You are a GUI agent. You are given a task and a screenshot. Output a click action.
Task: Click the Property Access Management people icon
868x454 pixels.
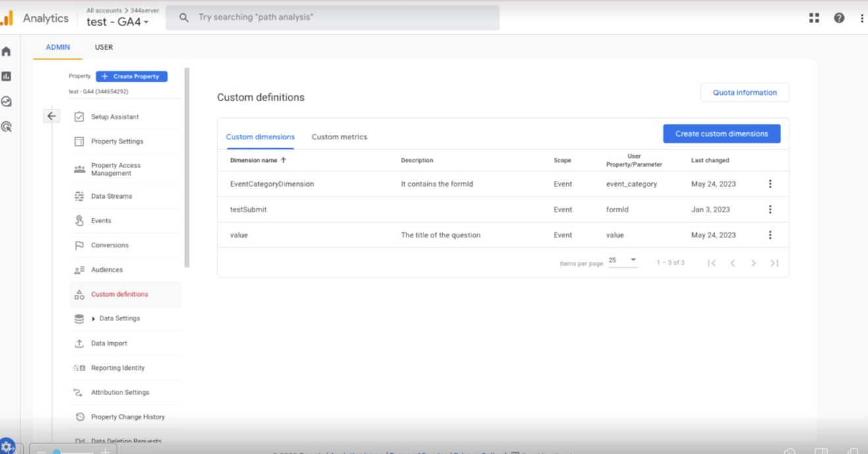pos(79,169)
